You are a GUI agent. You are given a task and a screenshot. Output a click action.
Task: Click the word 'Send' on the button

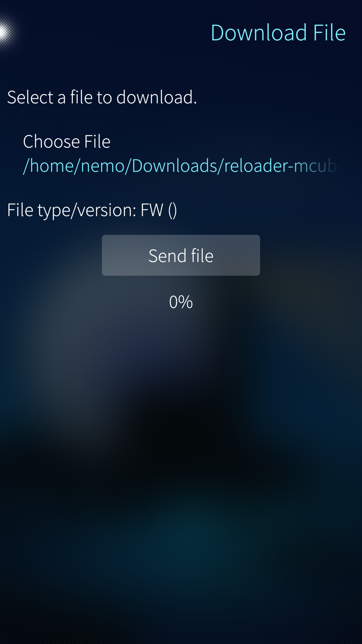pos(167,256)
